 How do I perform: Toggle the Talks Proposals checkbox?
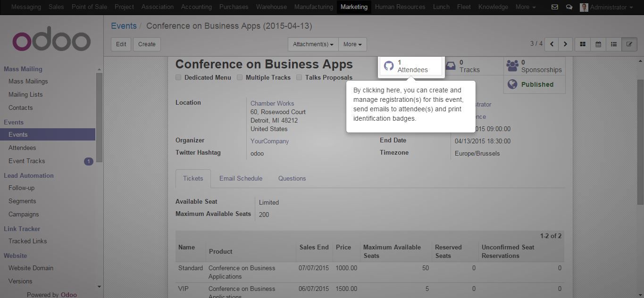point(299,77)
